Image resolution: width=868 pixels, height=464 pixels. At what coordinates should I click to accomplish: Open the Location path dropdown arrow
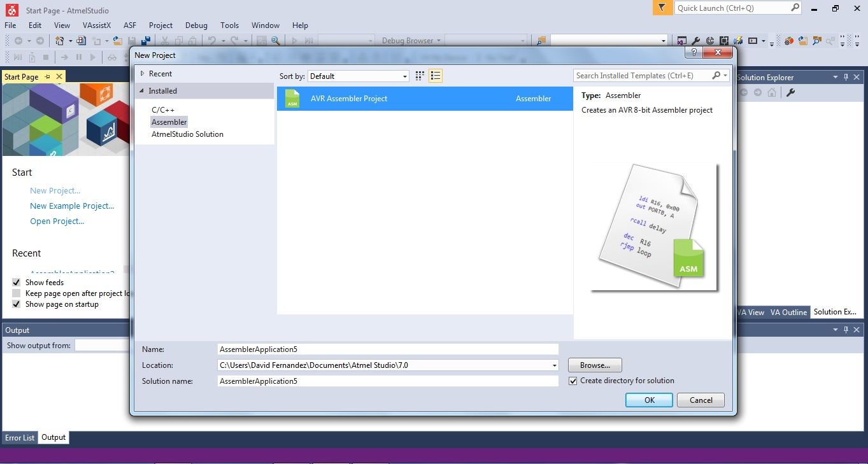pyautogui.click(x=553, y=365)
